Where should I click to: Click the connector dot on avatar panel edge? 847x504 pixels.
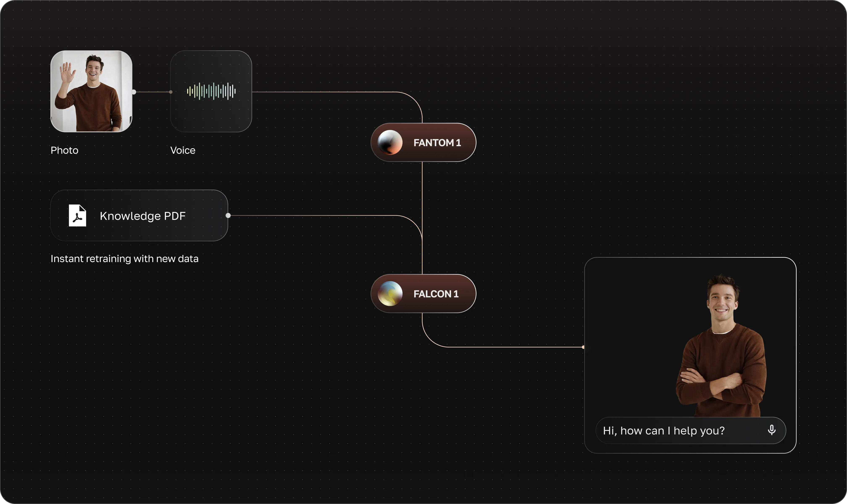(x=583, y=347)
